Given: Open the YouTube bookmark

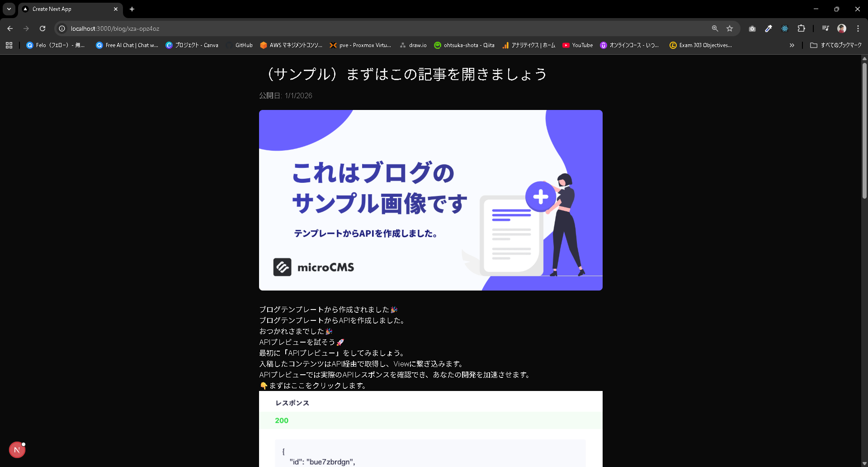Looking at the screenshot, I should point(577,45).
